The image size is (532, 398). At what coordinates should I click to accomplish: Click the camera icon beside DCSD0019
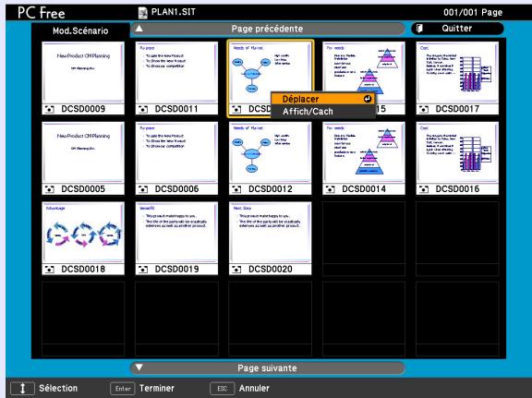pos(143,270)
